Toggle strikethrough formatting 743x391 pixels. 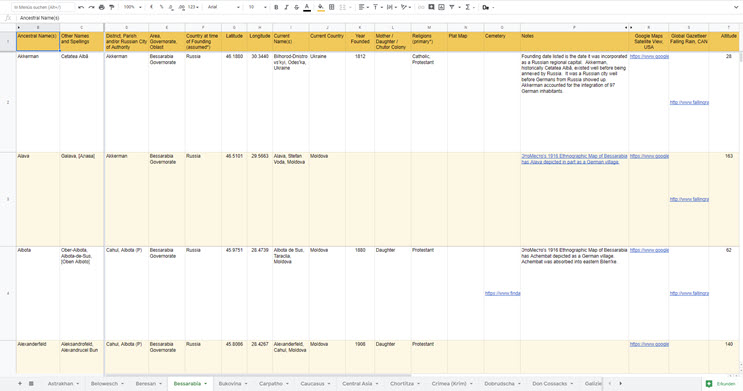(297, 7)
